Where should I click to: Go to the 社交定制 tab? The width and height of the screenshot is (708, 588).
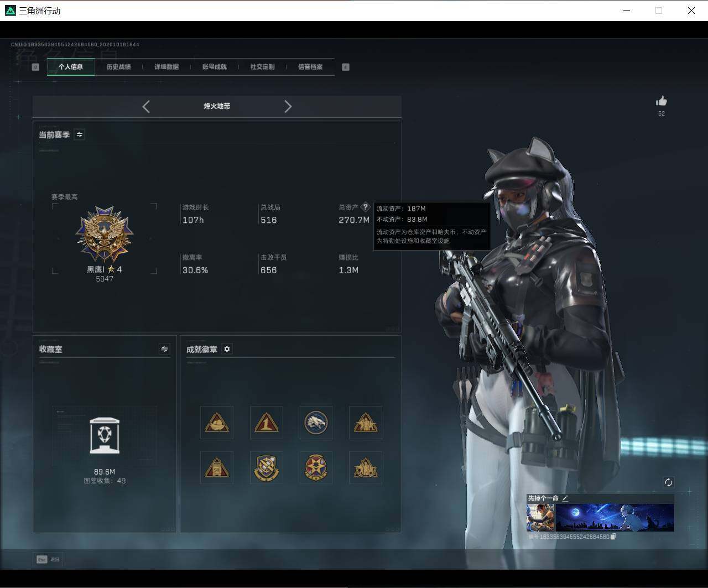point(262,67)
